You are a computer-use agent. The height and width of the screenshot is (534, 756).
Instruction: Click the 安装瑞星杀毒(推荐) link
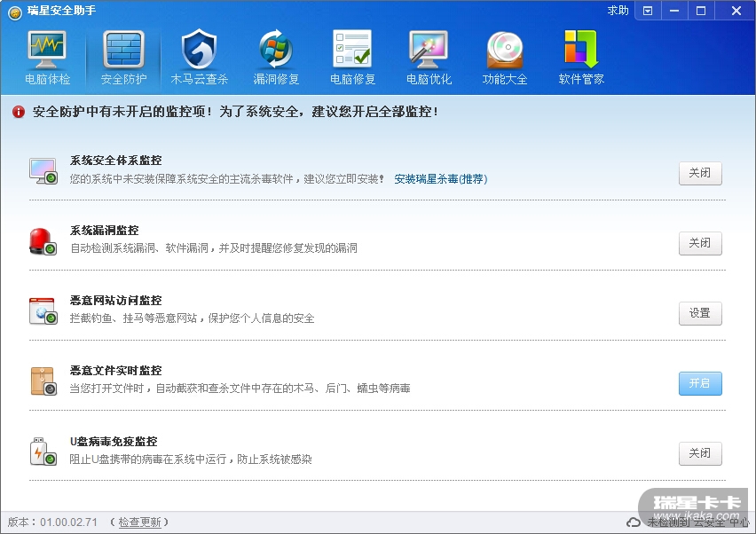441,179
